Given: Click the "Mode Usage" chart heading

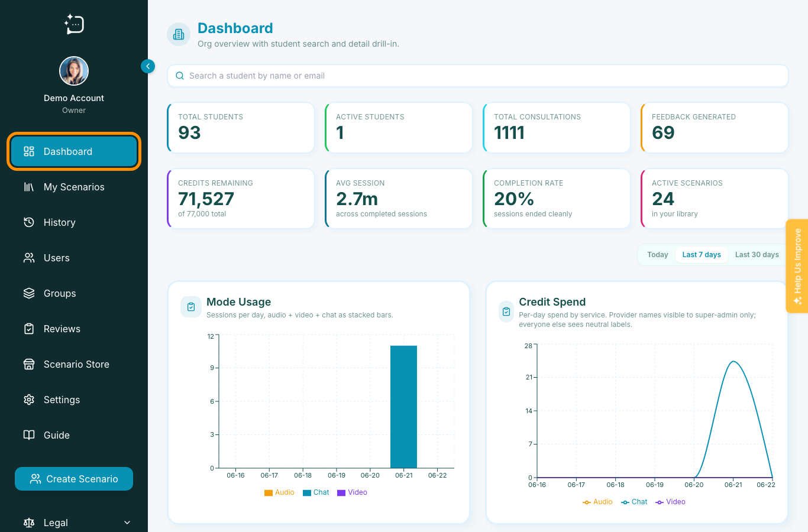Looking at the screenshot, I should coord(238,302).
